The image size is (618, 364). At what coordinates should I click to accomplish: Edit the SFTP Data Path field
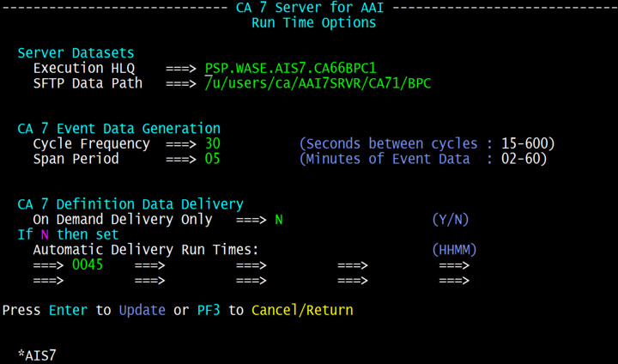pos(318,83)
